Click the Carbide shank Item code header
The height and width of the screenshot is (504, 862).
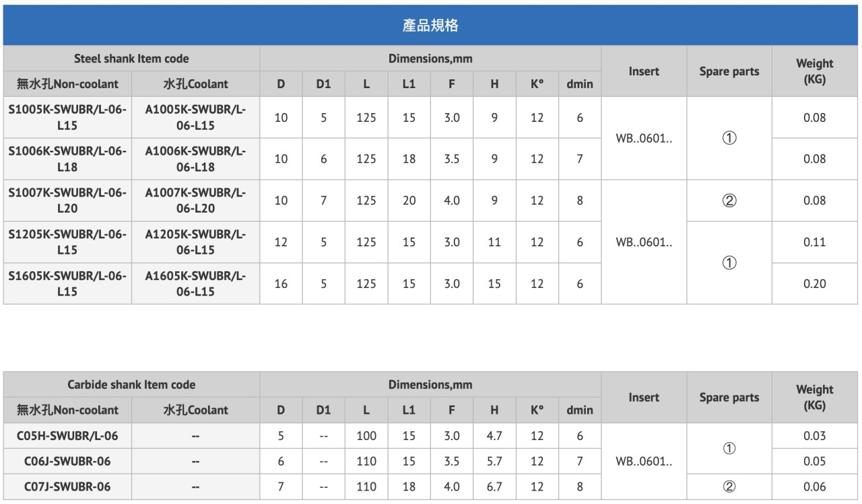(131, 385)
